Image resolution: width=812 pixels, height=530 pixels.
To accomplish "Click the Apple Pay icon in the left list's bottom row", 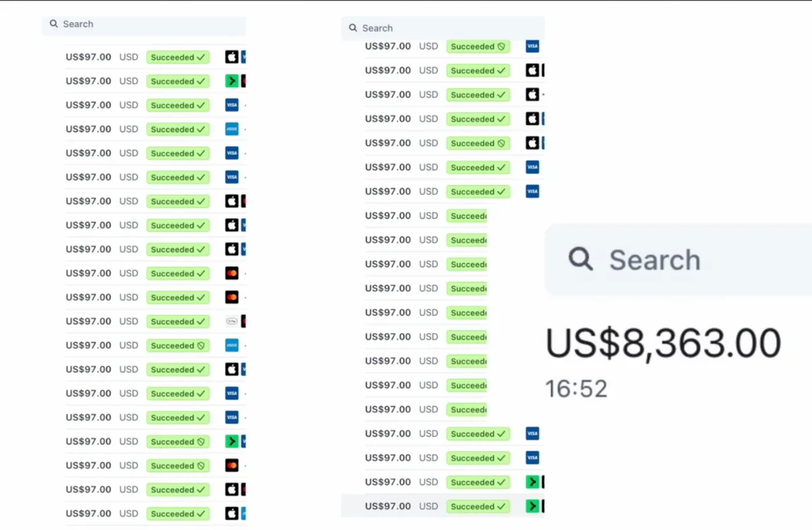I will click(231, 514).
